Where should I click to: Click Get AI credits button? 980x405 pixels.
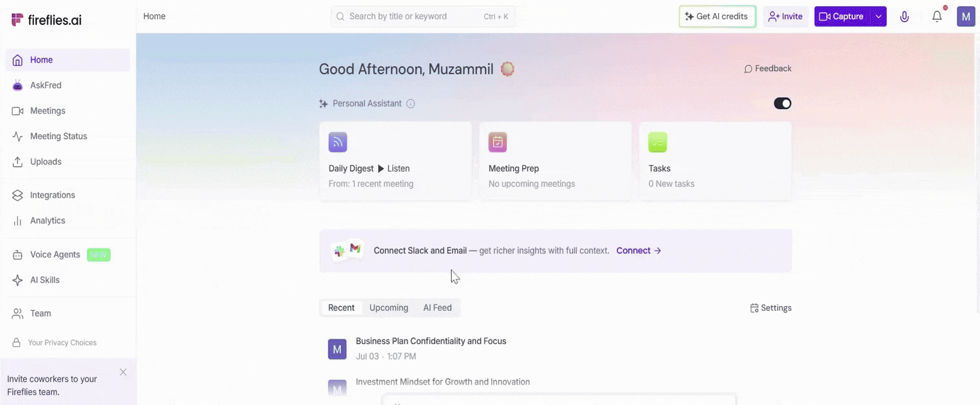717,16
